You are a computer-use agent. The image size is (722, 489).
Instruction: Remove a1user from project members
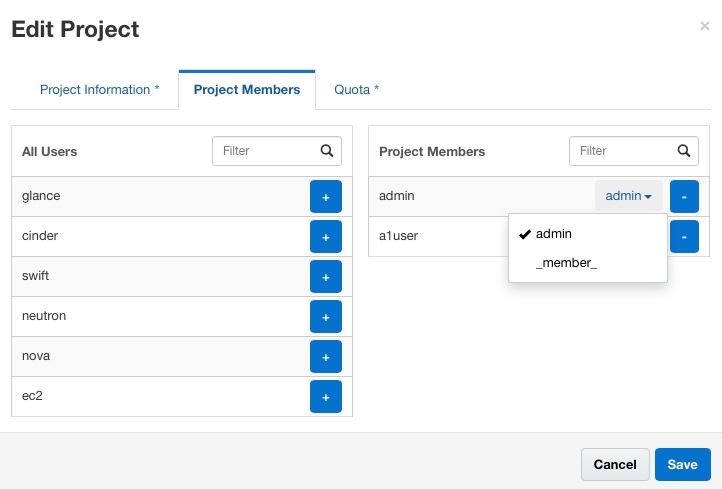(683, 236)
